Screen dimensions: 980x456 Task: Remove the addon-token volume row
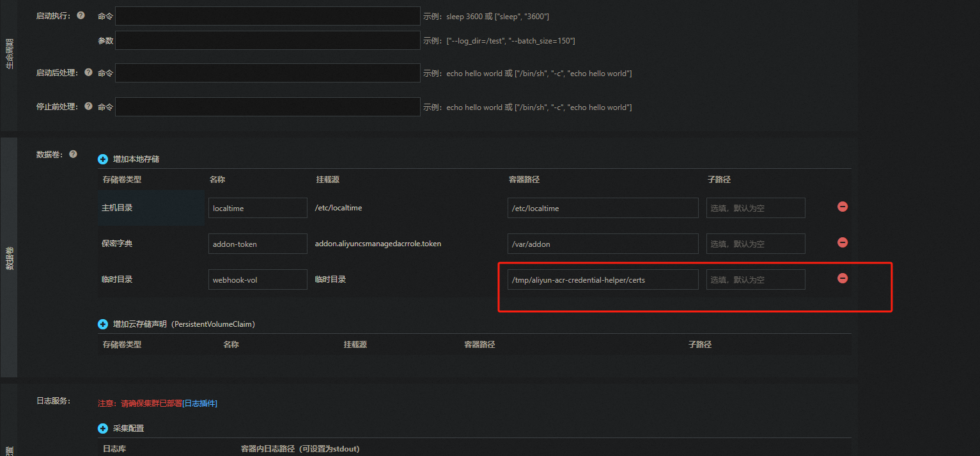[843, 242]
